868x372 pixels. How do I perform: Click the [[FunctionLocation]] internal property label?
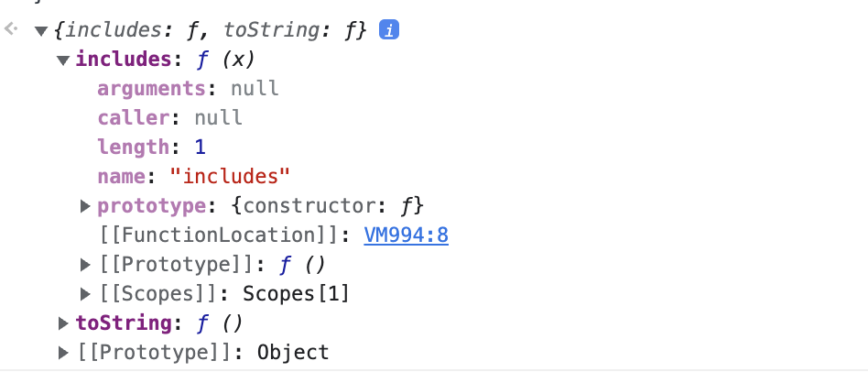tap(218, 235)
